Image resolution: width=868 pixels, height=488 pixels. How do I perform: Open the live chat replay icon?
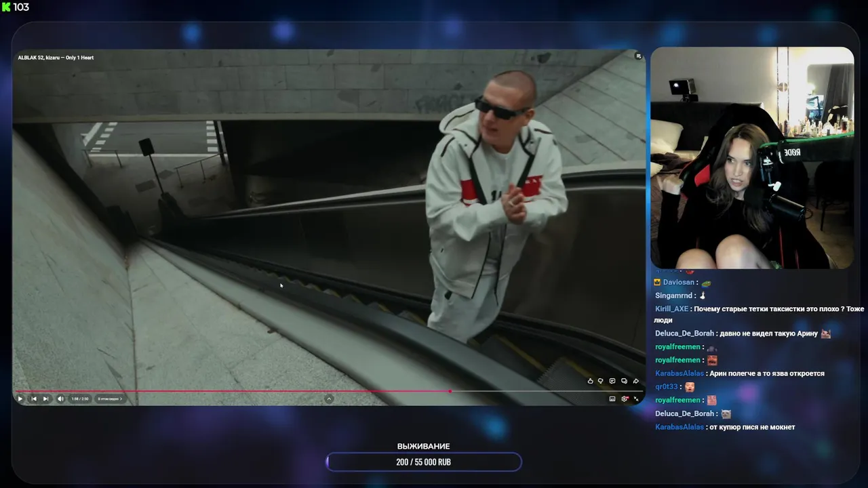click(624, 381)
